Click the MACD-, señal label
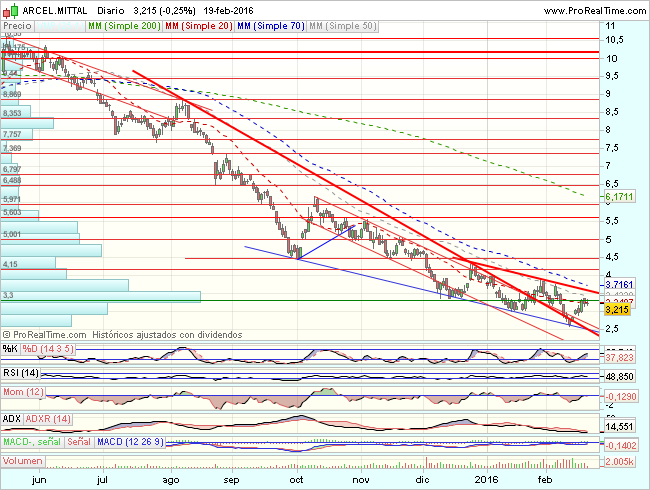This screenshot has height=490, width=650. tap(32, 442)
